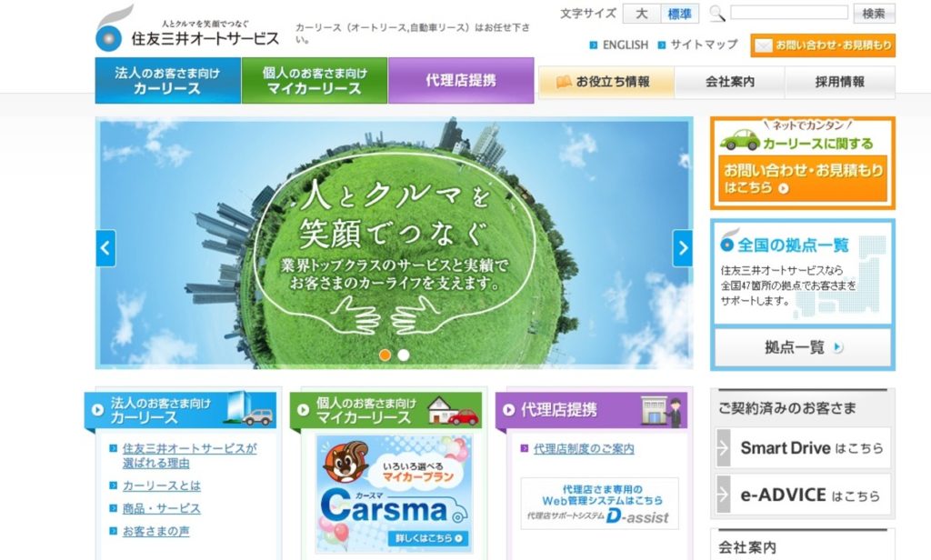Image resolution: width=931 pixels, height=560 pixels.
Task: Open 会社案内 navigation tab
Action: (730, 82)
